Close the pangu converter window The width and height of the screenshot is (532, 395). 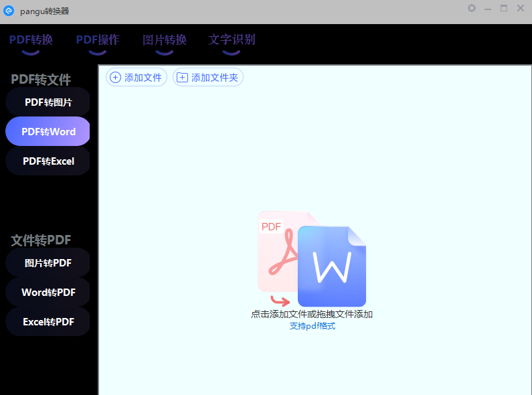(x=521, y=8)
